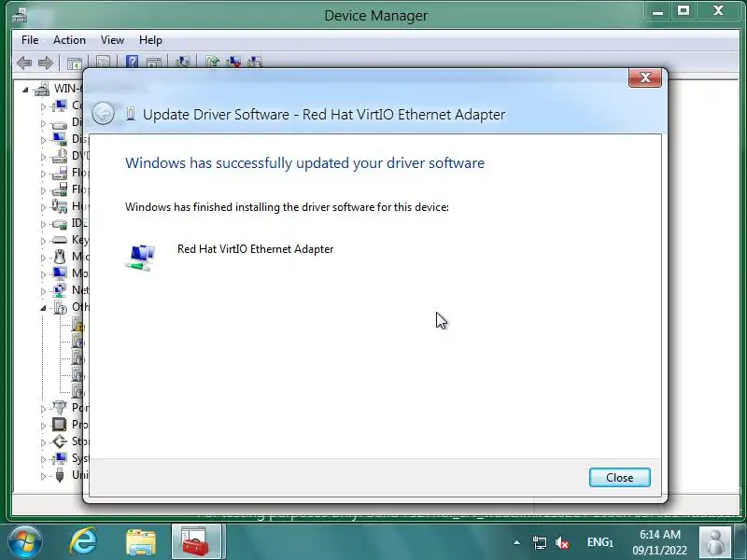
Task: Collapse the WIN- computer root node
Action: tap(26, 89)
